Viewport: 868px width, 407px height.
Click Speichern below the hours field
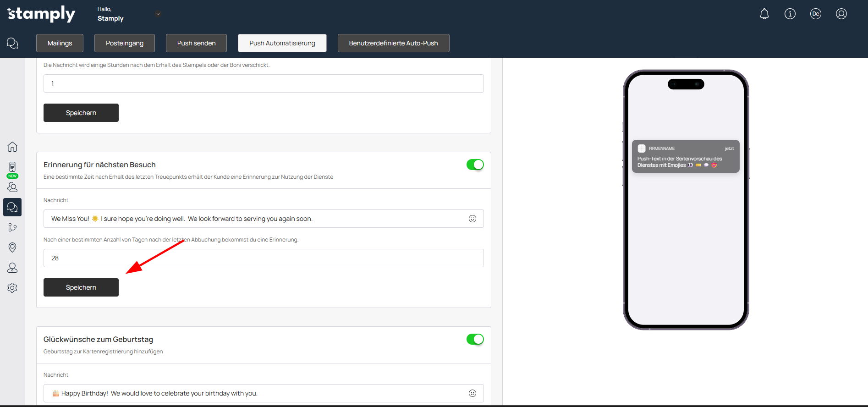click(81, 113)
